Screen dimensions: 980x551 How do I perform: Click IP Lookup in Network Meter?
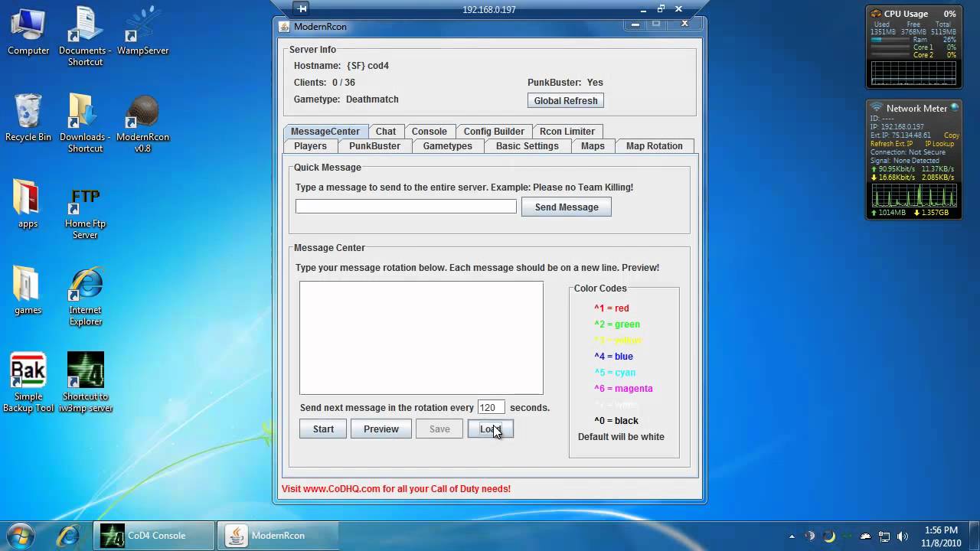pyautogui.click(x=939, y=144)
